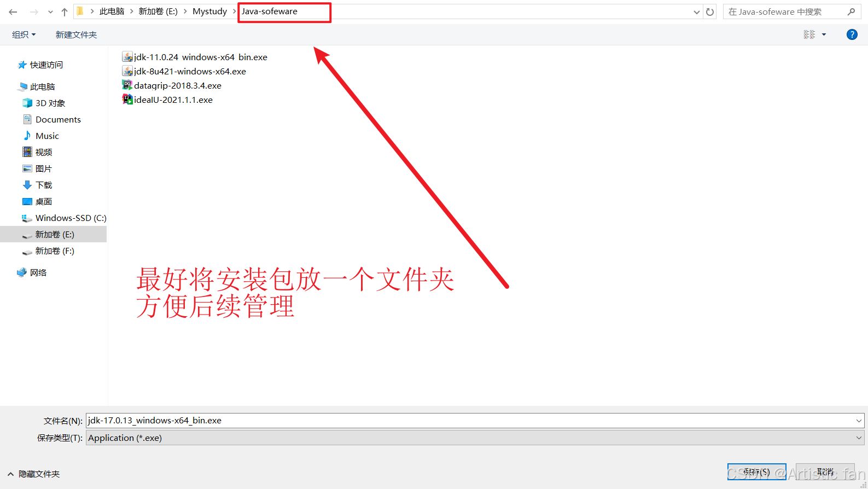Navigate to Mystudy breadcrumb segment
The width and height of the screenshot is (868, 489).
pyautogui.click(x=209, y=11)
